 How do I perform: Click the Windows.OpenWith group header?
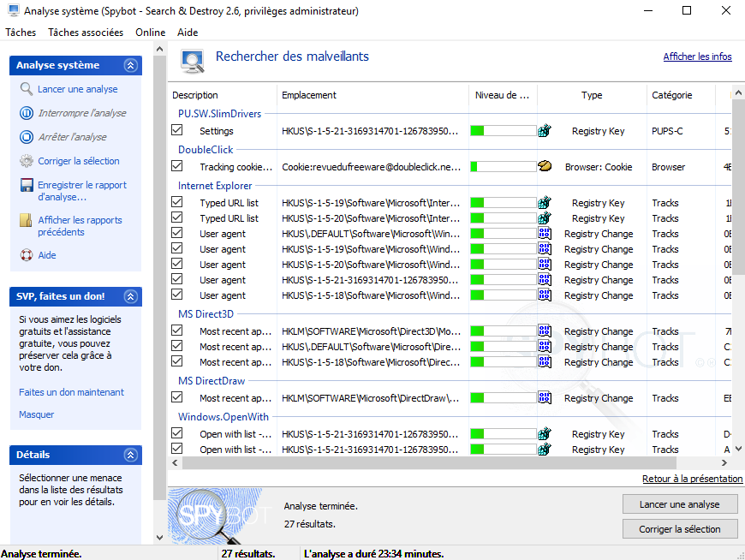point(223,417)
